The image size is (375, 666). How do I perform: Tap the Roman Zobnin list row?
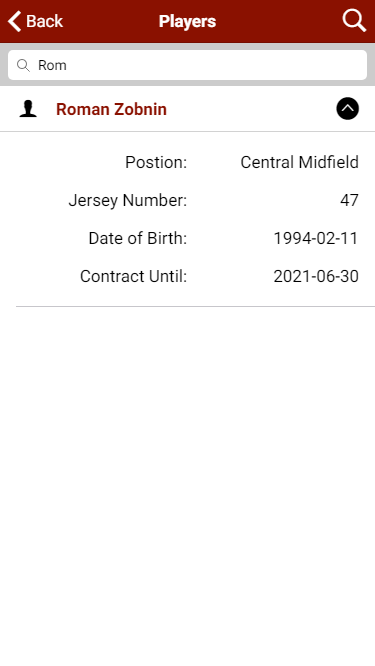point(187,109)
